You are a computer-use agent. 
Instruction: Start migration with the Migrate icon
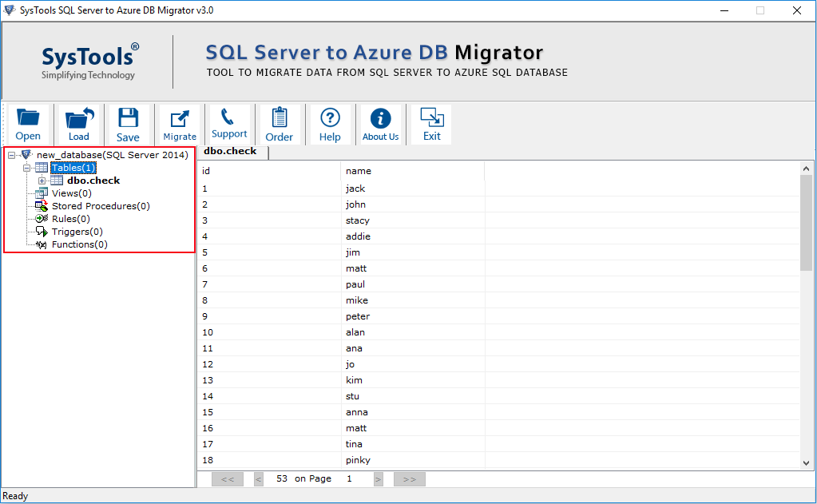179,124
